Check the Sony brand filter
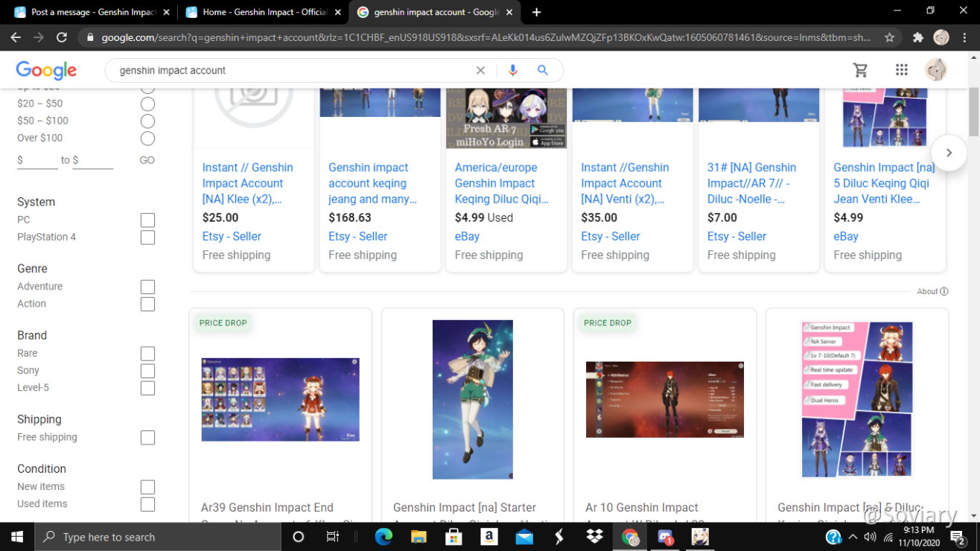 [x=147, y=371]
